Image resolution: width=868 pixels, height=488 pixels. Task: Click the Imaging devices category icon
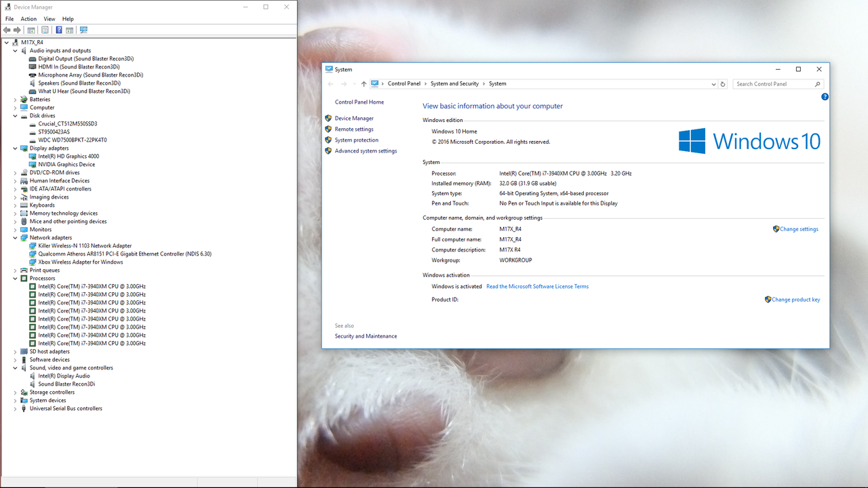[x=24, y=197]
